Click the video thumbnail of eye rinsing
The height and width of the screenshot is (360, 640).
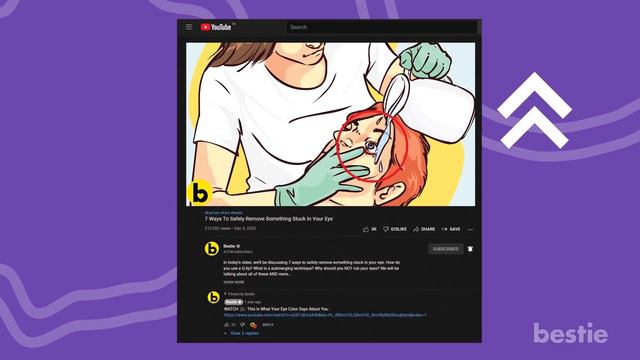(x=331, y=124)
